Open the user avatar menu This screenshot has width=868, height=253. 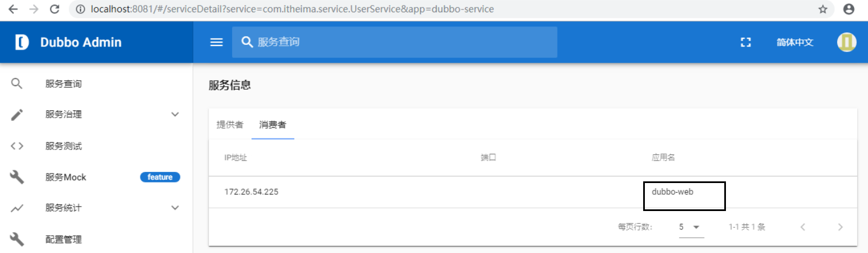click(x=847, y=42)
